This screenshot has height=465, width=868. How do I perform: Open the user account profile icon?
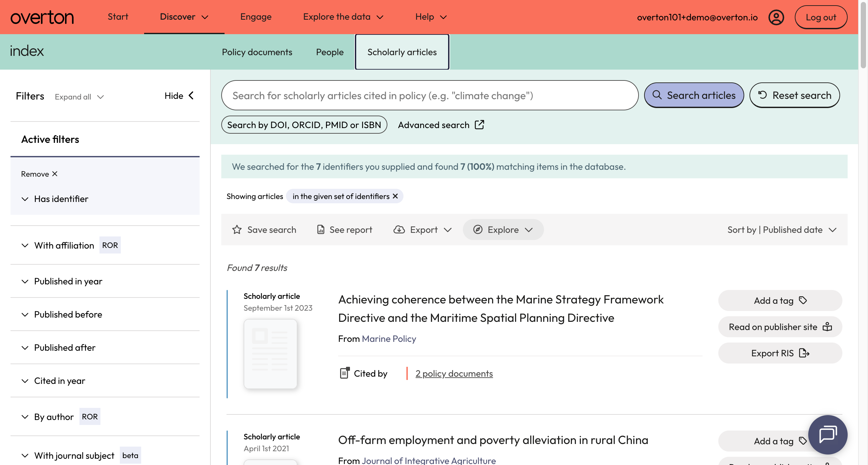776,17
